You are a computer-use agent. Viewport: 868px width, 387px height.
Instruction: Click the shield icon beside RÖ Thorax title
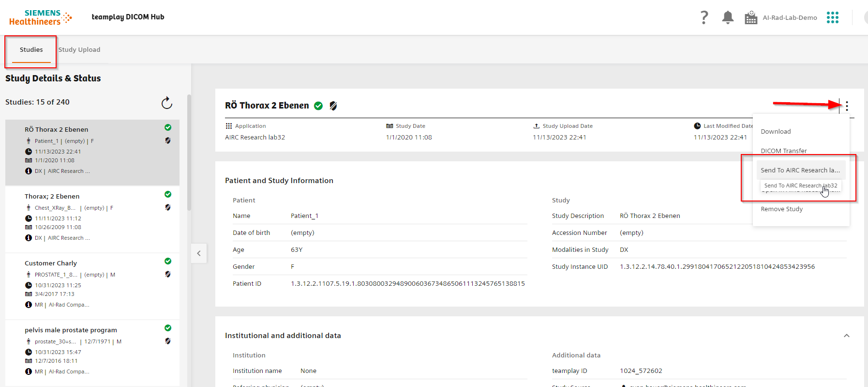(333, 106)
